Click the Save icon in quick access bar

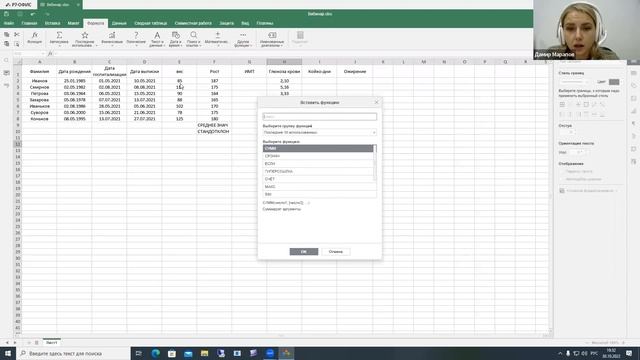coord(7,14)
